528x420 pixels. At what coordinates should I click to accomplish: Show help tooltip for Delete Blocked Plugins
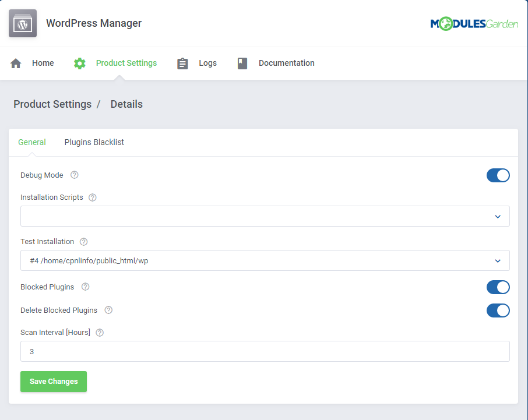108,310
